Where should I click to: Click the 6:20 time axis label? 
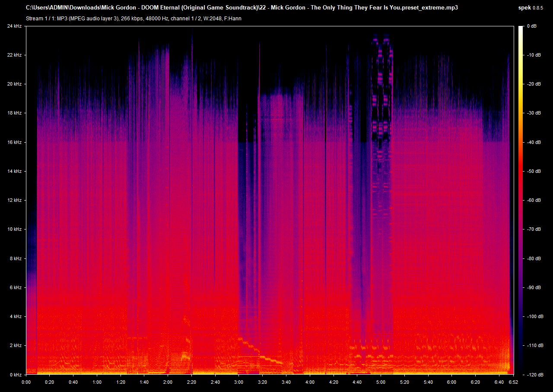pos(475,382)
